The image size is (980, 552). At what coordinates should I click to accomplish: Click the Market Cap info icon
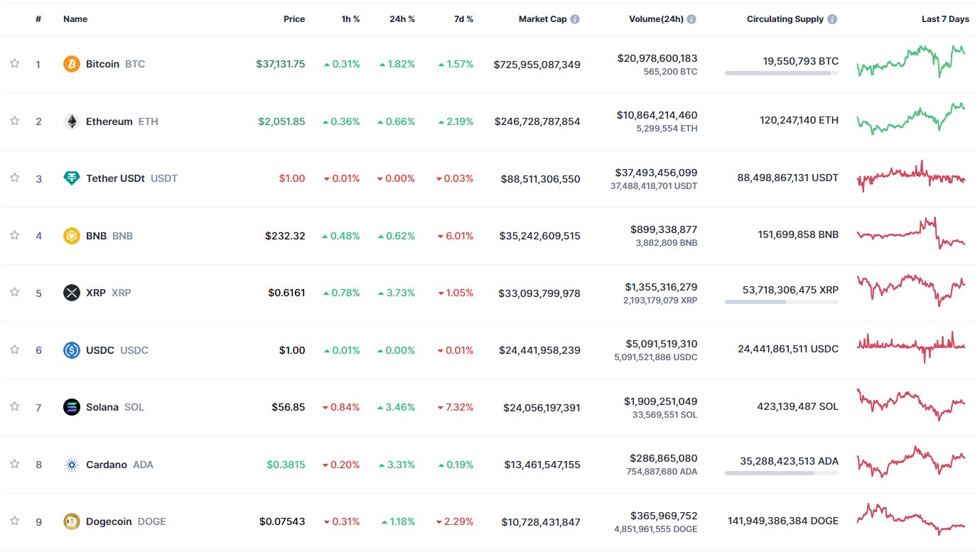(x=575, y=19)
